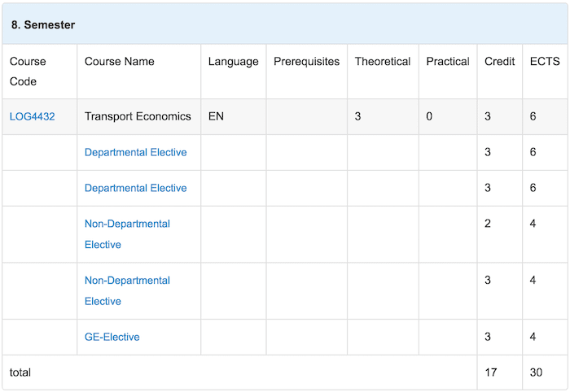The width and height of the screenshot is (570, 392).
Task: Select the Course Code column header
Action: (x=39, y=72)
